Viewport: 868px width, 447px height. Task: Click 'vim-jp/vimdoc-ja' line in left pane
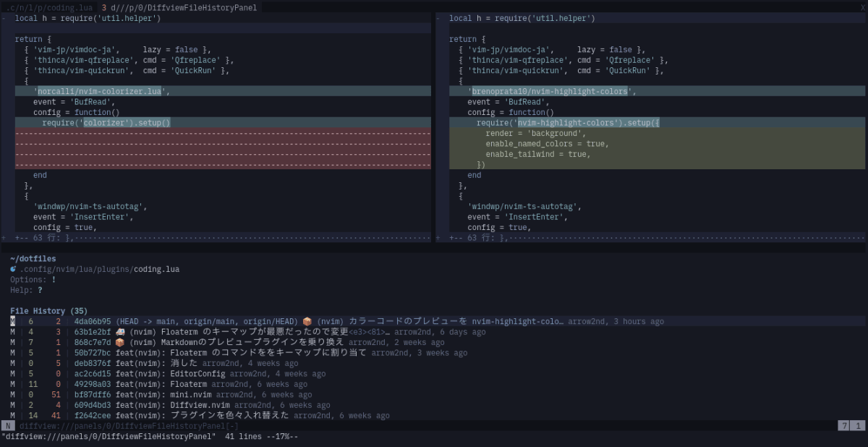click(118, 49)
